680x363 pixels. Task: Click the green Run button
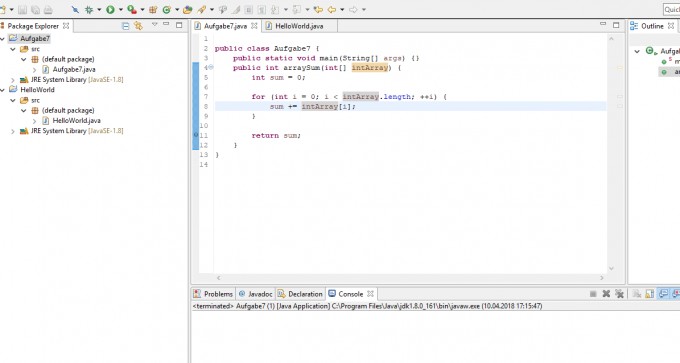coord(110,10)
